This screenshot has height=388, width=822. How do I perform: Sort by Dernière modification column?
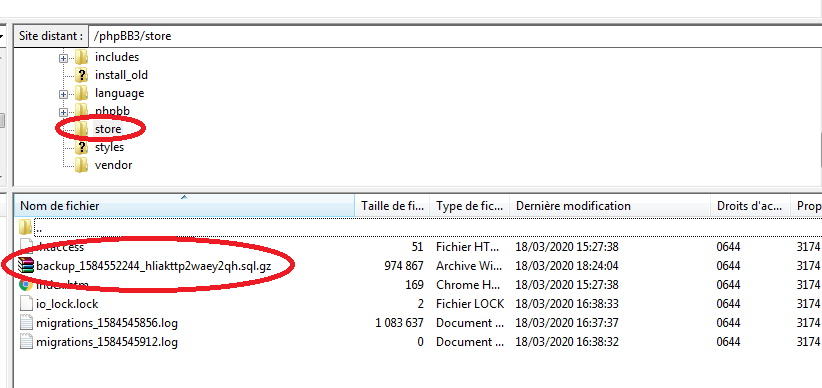click(610, 206)
